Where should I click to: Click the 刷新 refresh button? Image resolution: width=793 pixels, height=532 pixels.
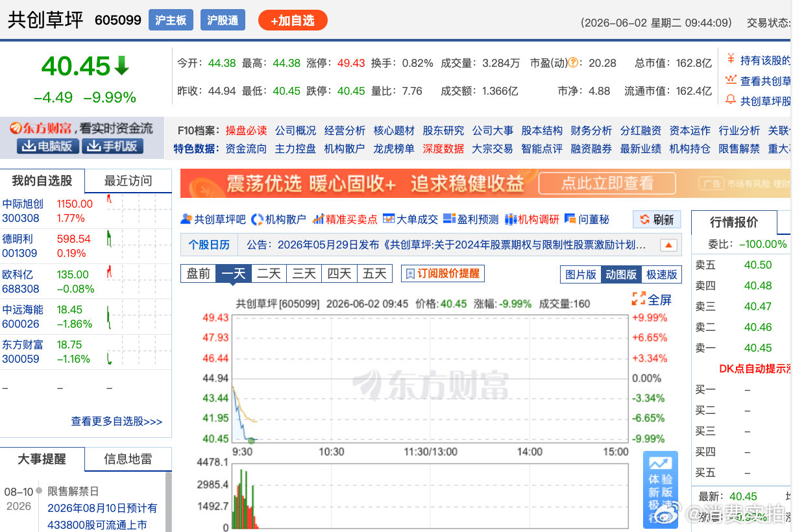coord(657,219)
